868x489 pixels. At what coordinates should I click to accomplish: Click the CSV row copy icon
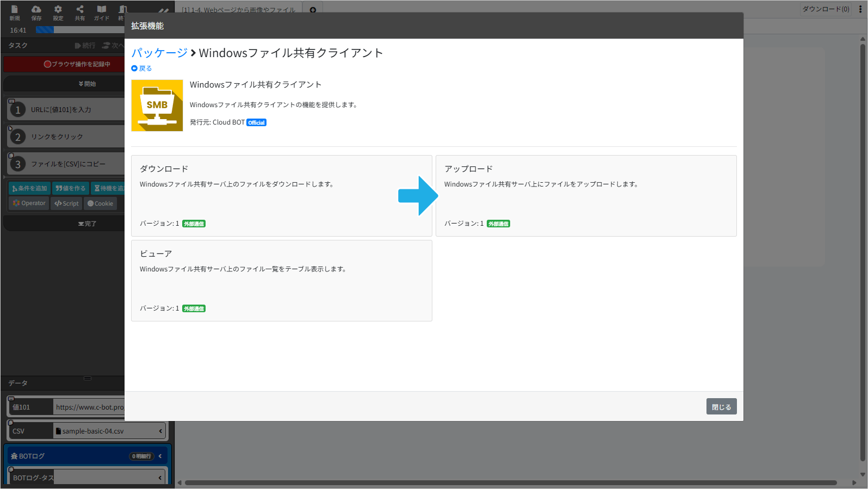tap(11, 423)
